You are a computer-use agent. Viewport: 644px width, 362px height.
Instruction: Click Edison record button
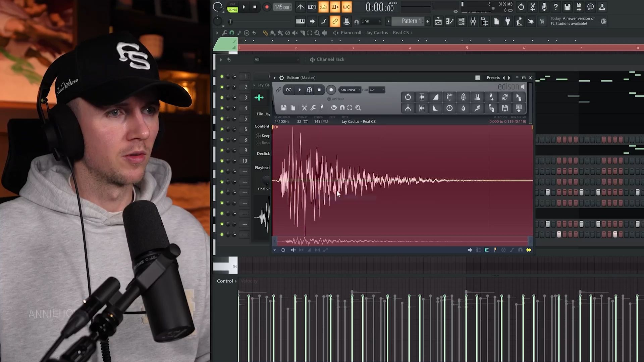(x=331, y=90)
